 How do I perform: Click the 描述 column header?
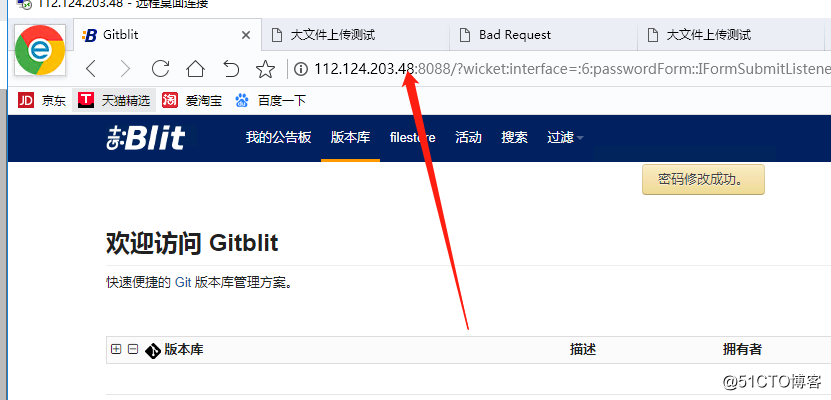coord(583,349)
